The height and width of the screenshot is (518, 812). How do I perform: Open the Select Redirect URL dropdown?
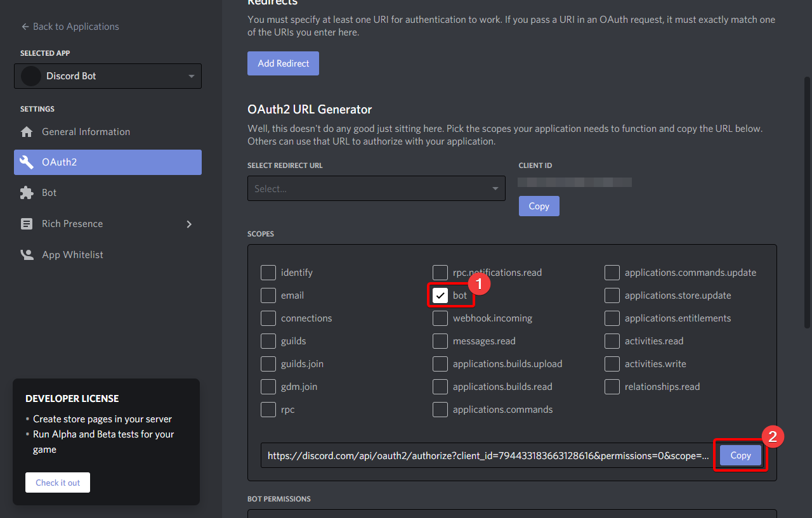tap(376, 188)
